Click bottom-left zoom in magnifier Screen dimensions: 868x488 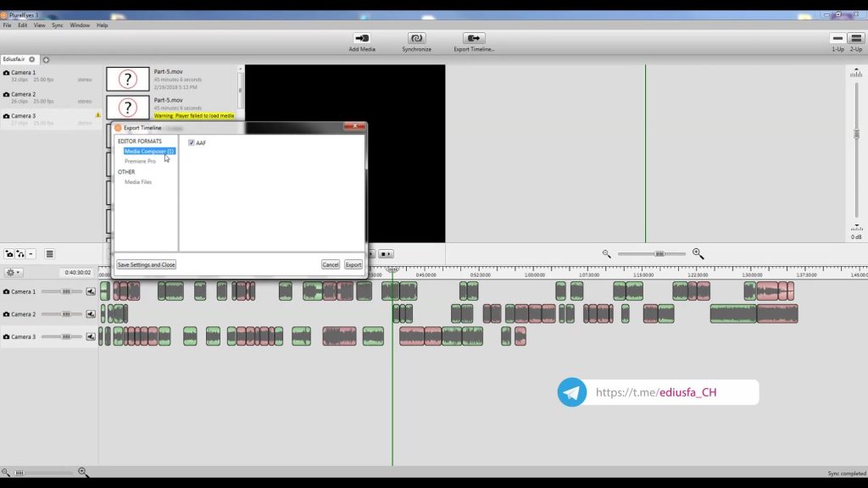pos(82,472)
